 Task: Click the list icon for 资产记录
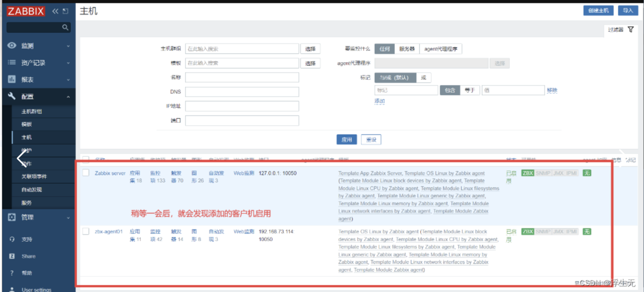click(x=12, y=63)
